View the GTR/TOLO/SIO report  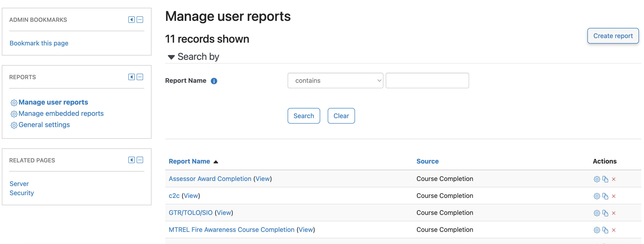click(x=224, y=213)
